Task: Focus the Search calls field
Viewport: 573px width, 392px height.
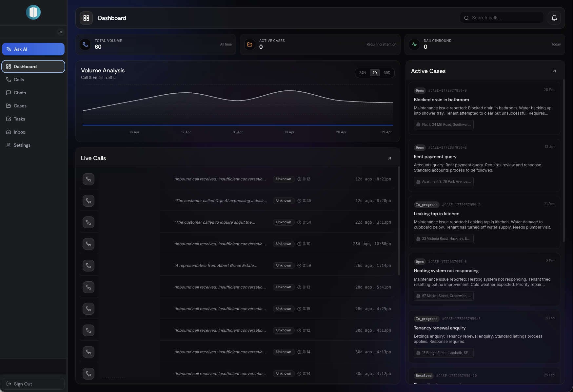Action: [502, 18]
